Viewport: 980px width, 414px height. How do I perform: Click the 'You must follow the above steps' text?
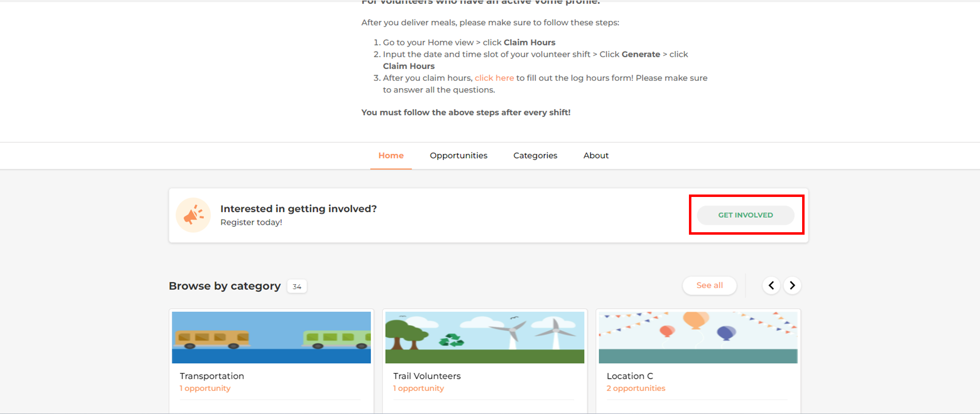click(466, 112)
